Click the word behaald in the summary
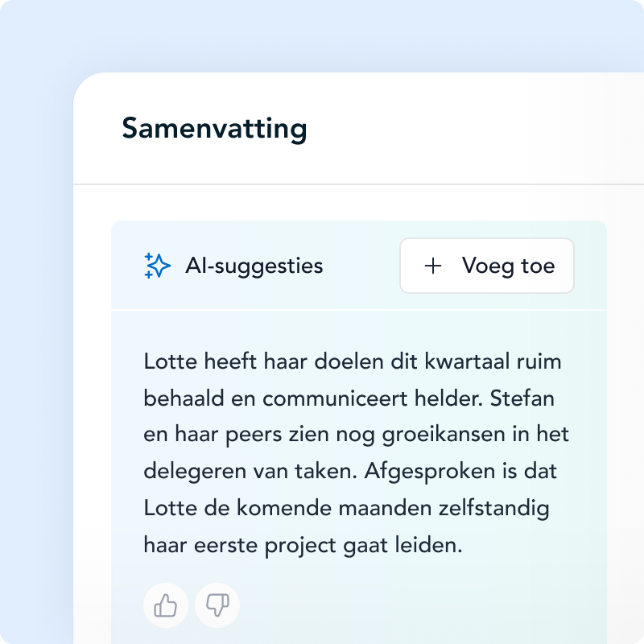 tap(184, 398)
